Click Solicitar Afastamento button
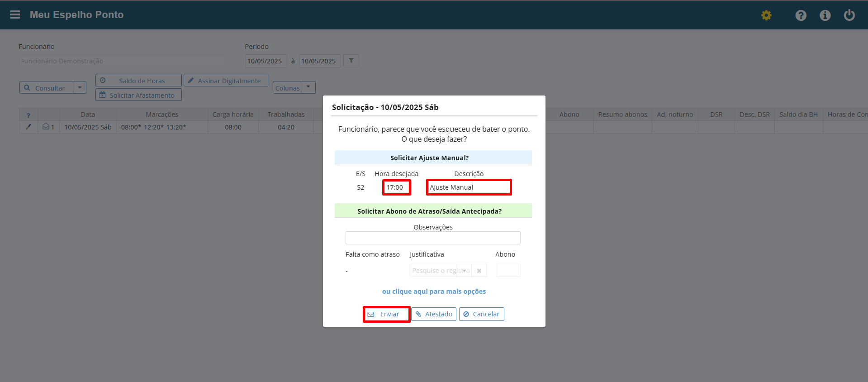This screenshot has height=382, width=868. pos(138,95)
